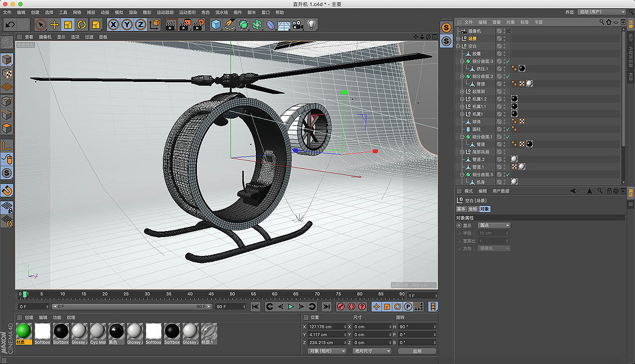Open the deformer objects icon
Image resolution: width=635 pixels, height=364 pixels.
[x=271, y=24]
